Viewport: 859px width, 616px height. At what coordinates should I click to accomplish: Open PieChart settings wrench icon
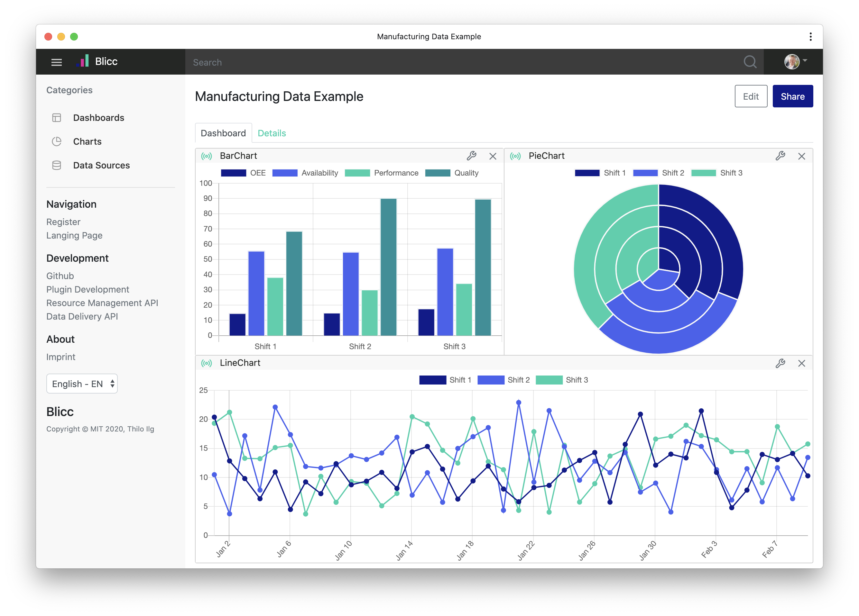(780, 156)
